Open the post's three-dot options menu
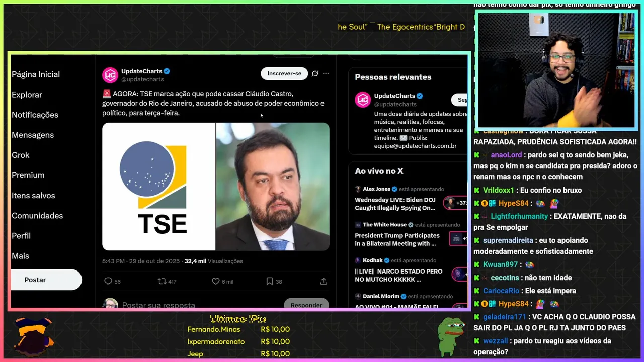The image size is (644, 362). 326,73
